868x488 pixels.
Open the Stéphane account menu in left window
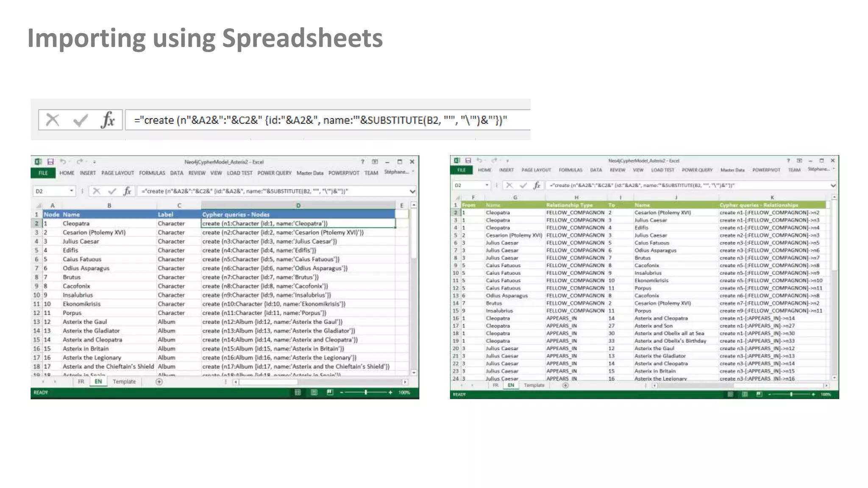(x=399, y=172)
